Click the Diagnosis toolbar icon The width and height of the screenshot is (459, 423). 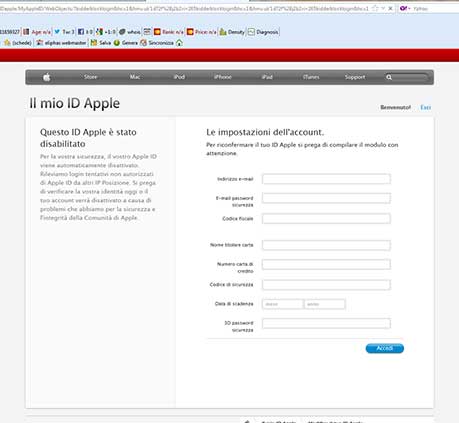pyautogui.click(x=251, y=32)
